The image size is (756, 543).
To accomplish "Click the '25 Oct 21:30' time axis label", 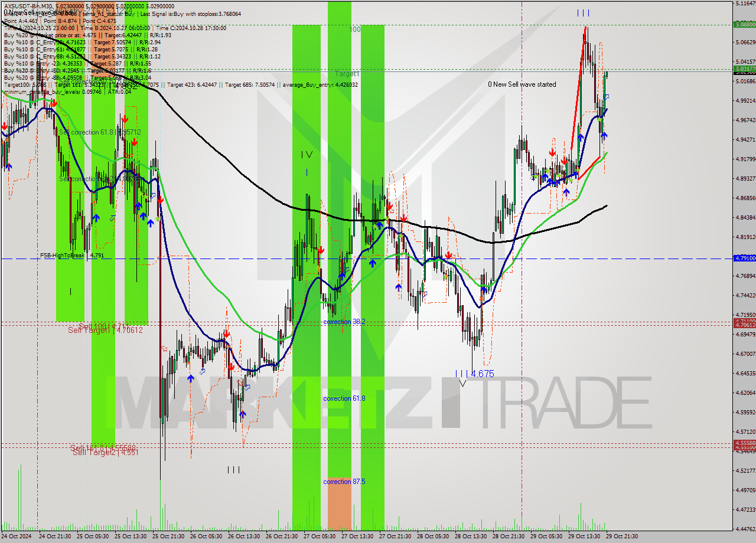I will click(170, 537).
